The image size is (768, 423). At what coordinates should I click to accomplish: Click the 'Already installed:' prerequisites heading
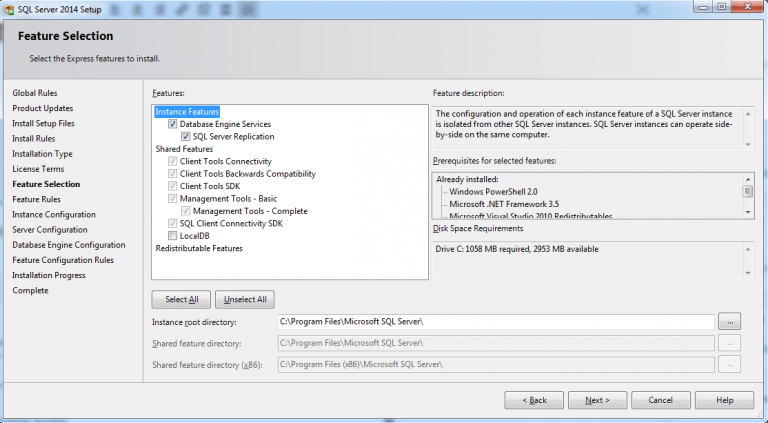coord(467,179)
